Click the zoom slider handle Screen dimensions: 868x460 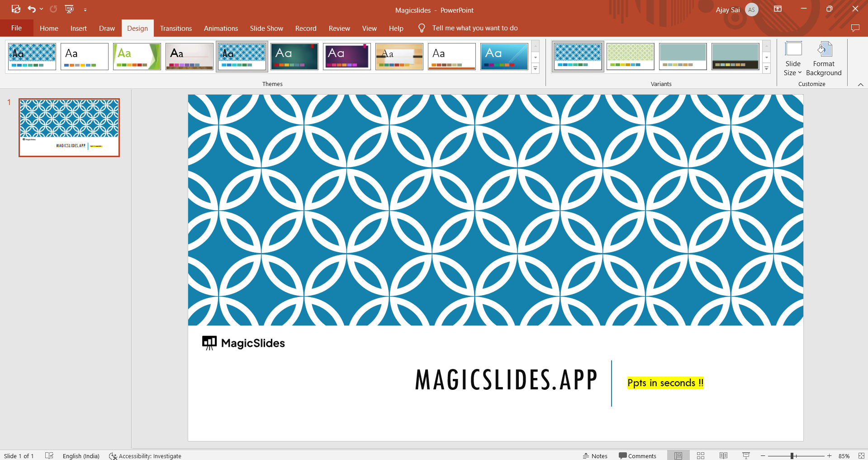792,456
